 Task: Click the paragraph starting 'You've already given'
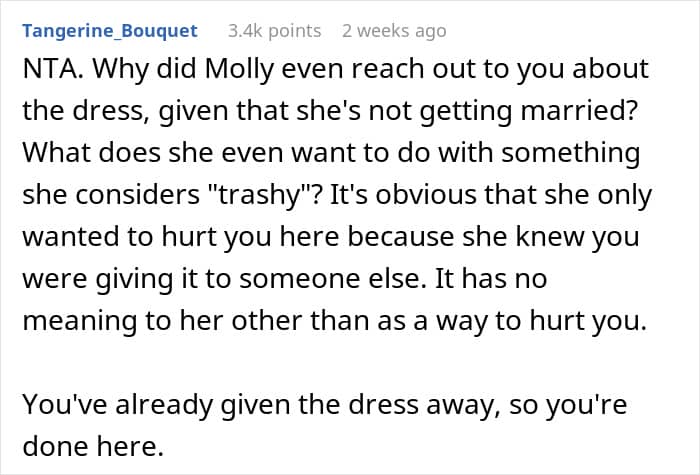[325, 425]
